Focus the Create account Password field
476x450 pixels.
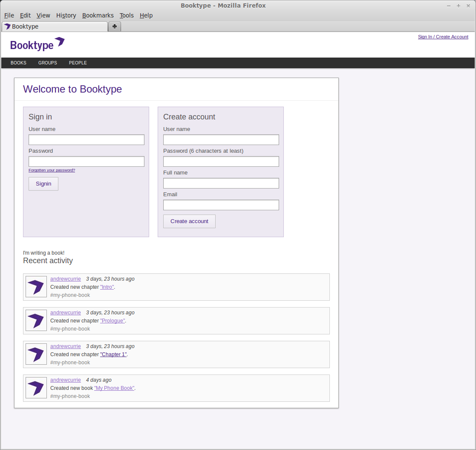(x=221, y=161)
